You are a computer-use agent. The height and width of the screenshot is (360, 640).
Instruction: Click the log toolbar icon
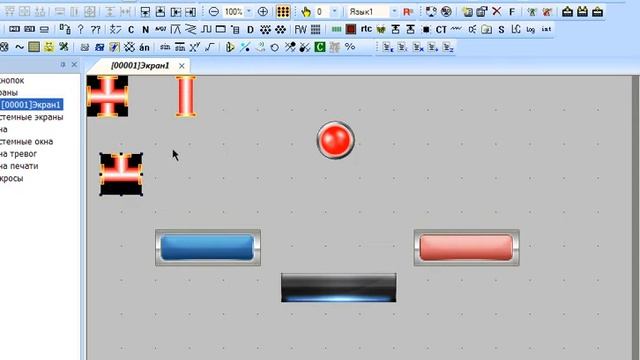(530, 29)
